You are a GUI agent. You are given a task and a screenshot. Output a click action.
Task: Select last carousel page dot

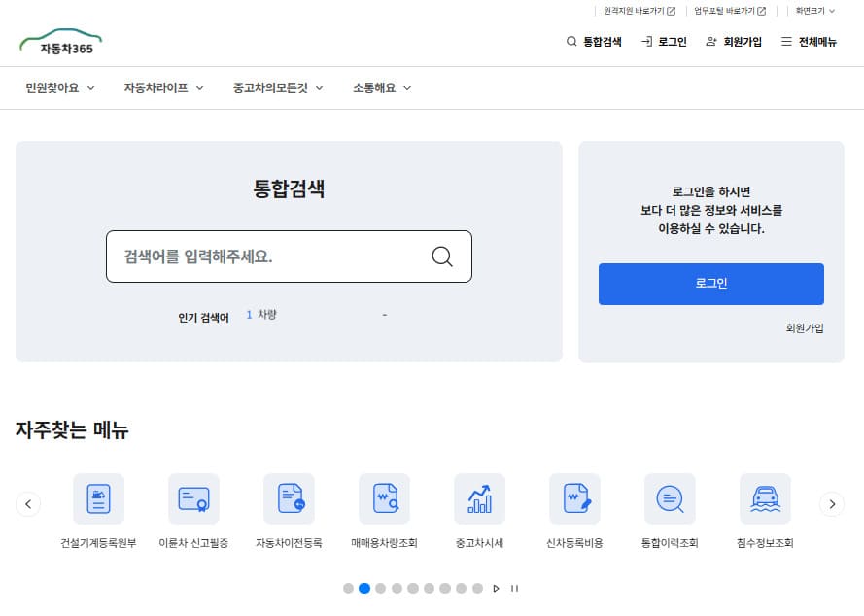478,589
